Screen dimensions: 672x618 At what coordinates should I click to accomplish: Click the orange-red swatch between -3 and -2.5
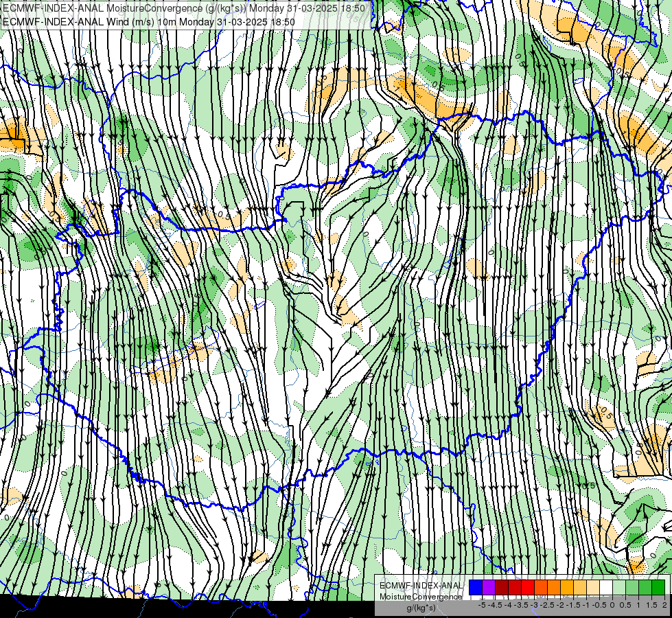click(541, 588)
